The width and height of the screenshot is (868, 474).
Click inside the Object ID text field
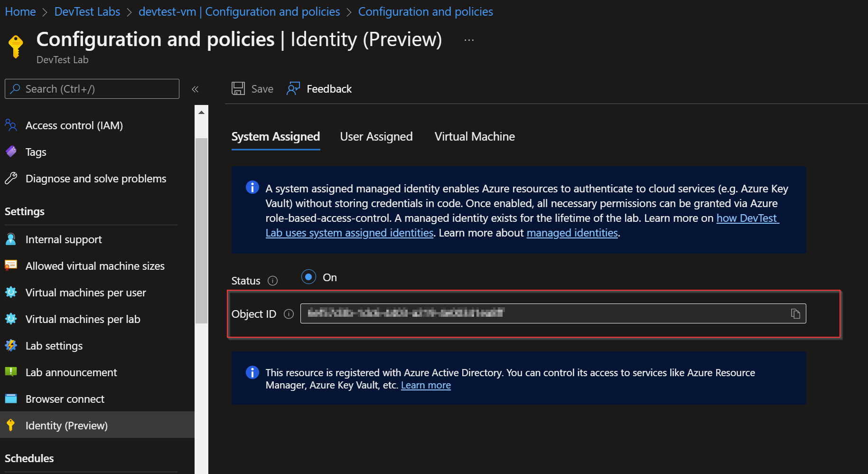[x=553, y=313]
